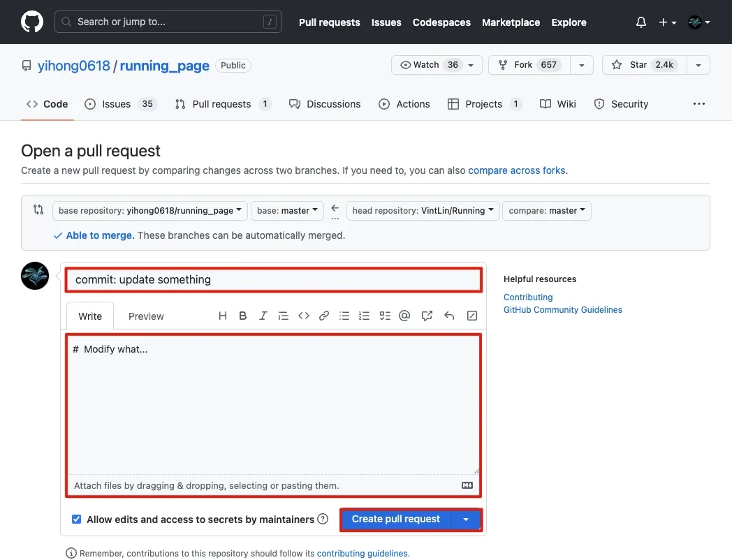
Task: Toggle Allow edits by maintainers checkbox
Action: click(x=77, y=519)
